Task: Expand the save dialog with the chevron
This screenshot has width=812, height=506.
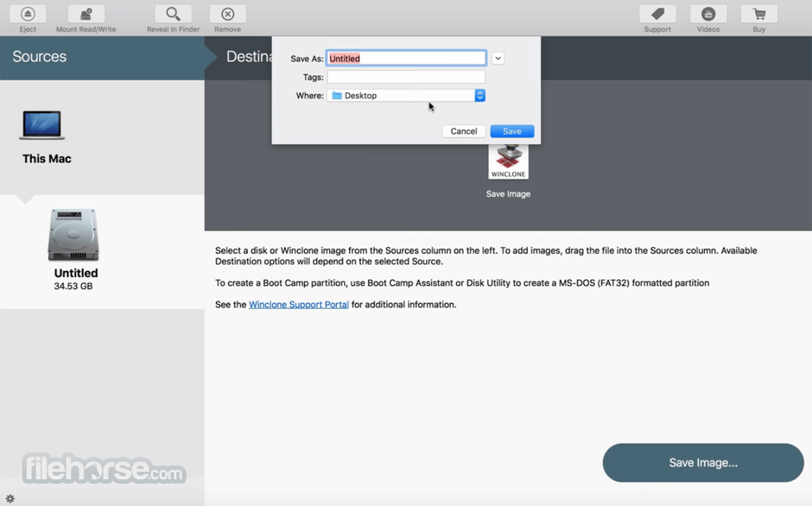Action: tap(498, 58)
